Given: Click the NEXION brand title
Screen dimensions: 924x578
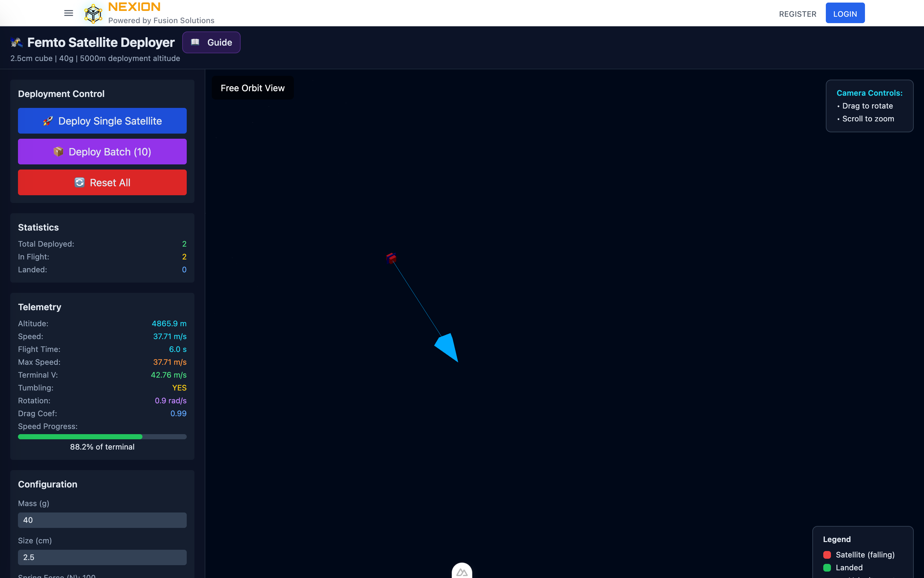Looking at the screenshot, I should click(134, 7).
